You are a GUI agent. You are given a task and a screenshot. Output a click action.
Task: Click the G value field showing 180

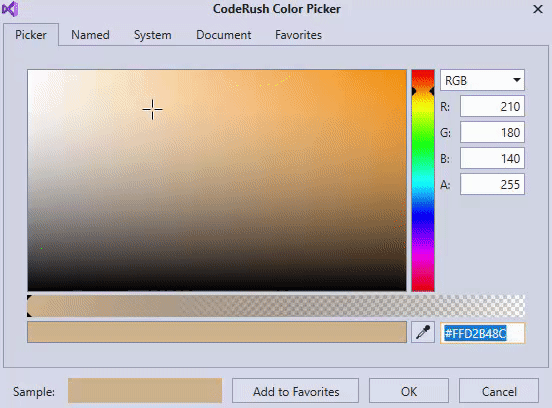click(492, 132)
